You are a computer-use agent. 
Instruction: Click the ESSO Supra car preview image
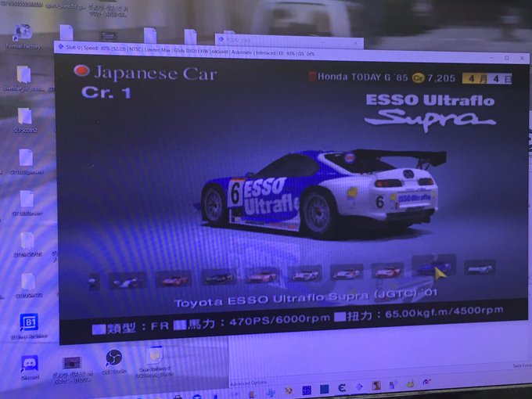[x=320, y=193]
